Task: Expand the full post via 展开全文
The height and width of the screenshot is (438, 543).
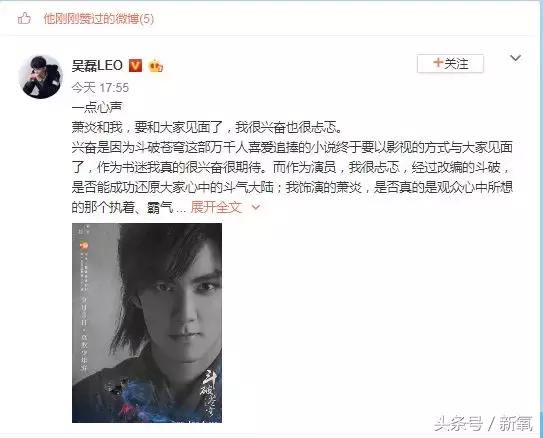Action: coord(216,207)
